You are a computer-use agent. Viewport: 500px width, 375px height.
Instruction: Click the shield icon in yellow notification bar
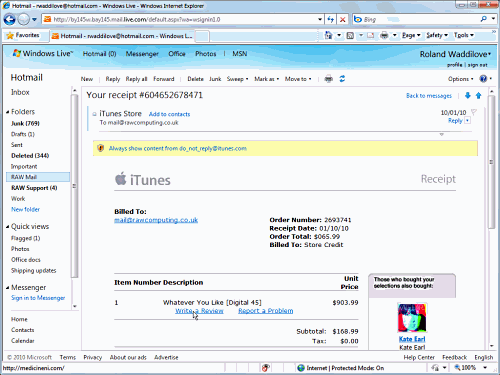[x=100, y=148]
